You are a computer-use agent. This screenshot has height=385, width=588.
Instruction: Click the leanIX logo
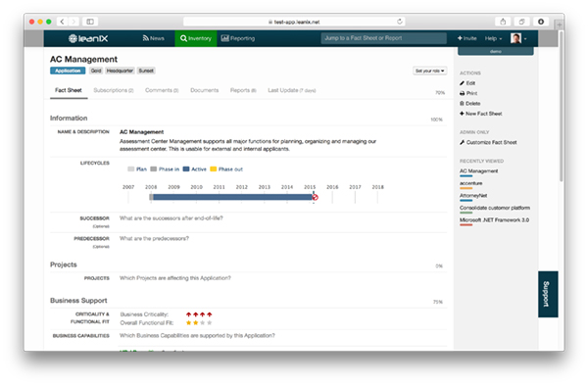88,38
